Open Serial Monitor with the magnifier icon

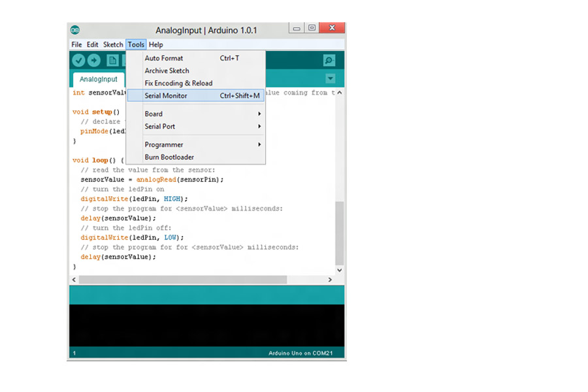point(329,61)
